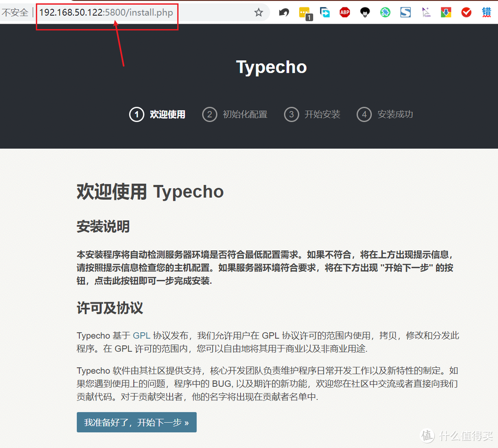Viewport: 498px width, 448px height.
Task: Select step 2 初始化配置
Action: [235, 114]
